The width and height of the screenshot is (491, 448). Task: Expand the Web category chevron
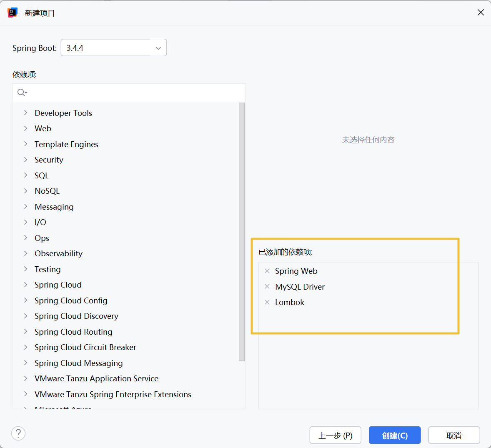[x=26, y=128]
